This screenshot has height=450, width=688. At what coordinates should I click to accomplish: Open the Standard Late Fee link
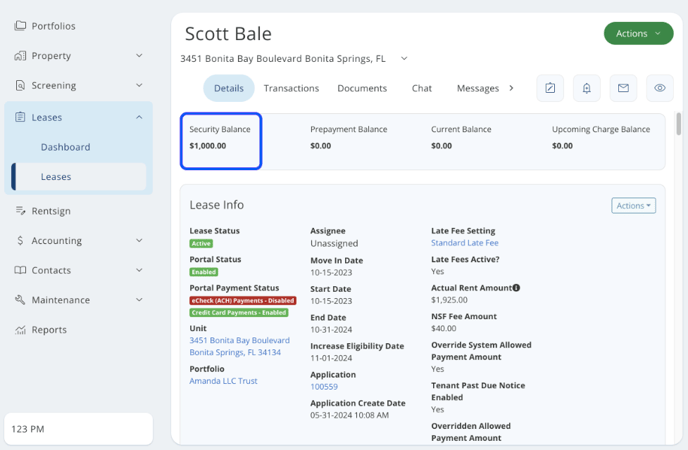464,243
